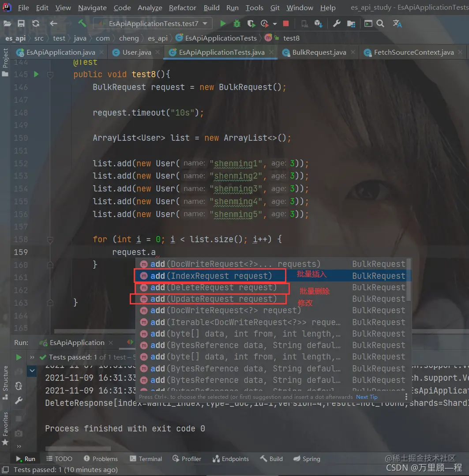Open Search Everywhere magnifier icon
This screenshot has width=469, height=476.
pyautogui.click(x=380, y=23)
